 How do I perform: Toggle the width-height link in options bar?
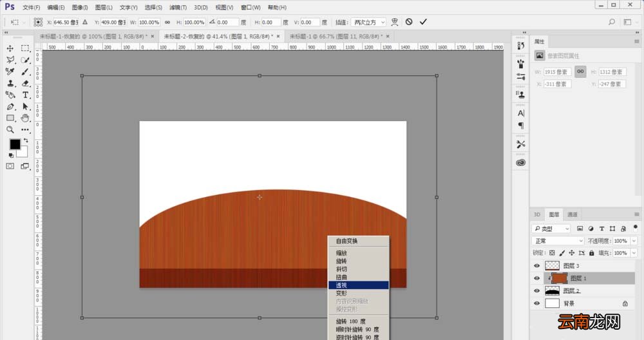pyautogui.click(x=167, y=22)
